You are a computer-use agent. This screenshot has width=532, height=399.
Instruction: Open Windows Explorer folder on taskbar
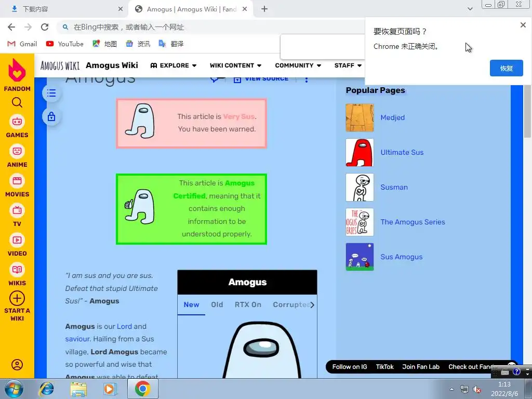[x=78, y=389]
